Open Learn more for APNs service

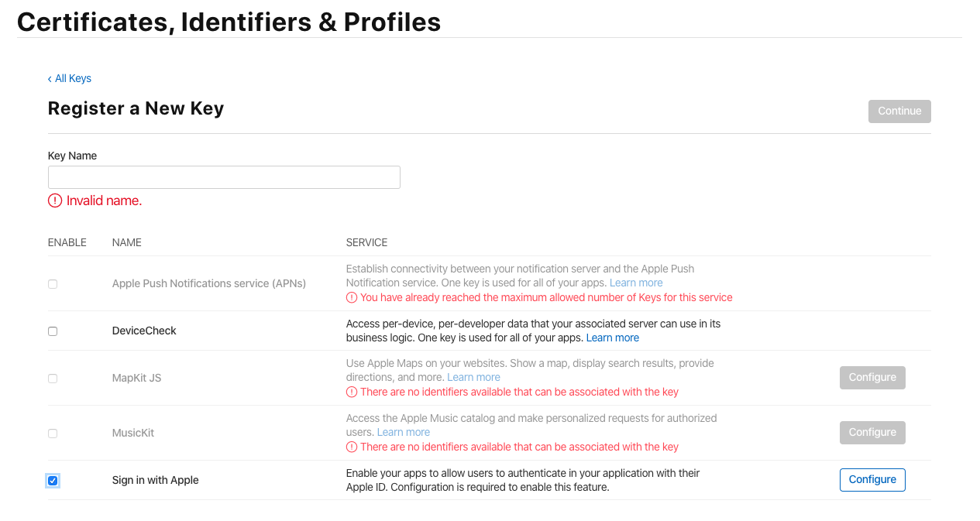[636, 283]
